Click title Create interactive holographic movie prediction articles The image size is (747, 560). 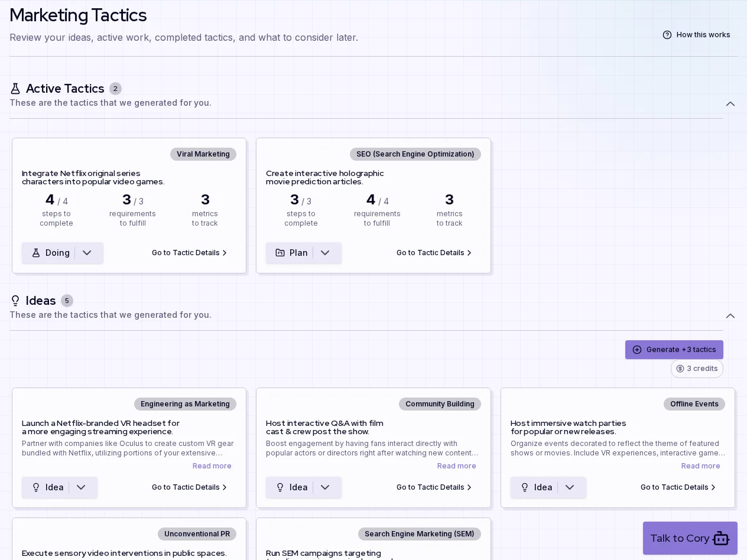[x=324, y=177]
